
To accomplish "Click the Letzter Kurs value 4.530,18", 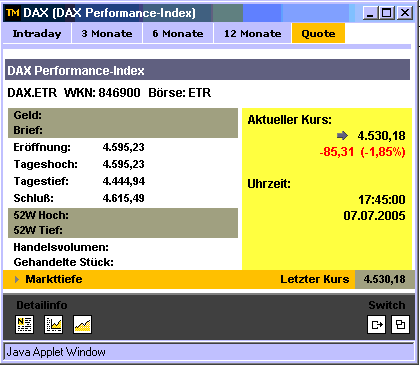I will (x=384, y=279).
